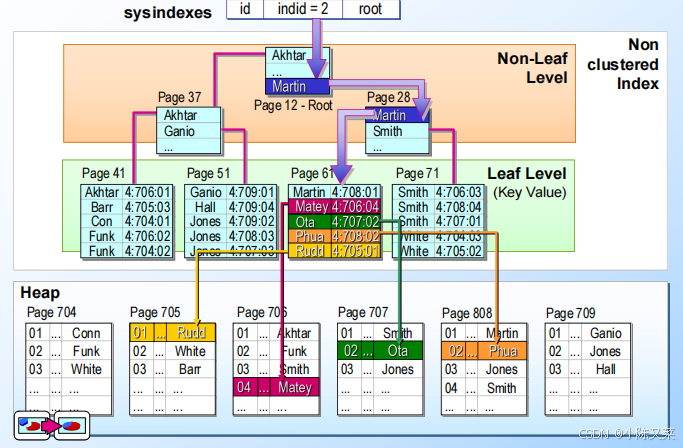This screenshot has width=683, height=448.
Task: Click the 'Page 704' heap label
Action: click(51, 312)
